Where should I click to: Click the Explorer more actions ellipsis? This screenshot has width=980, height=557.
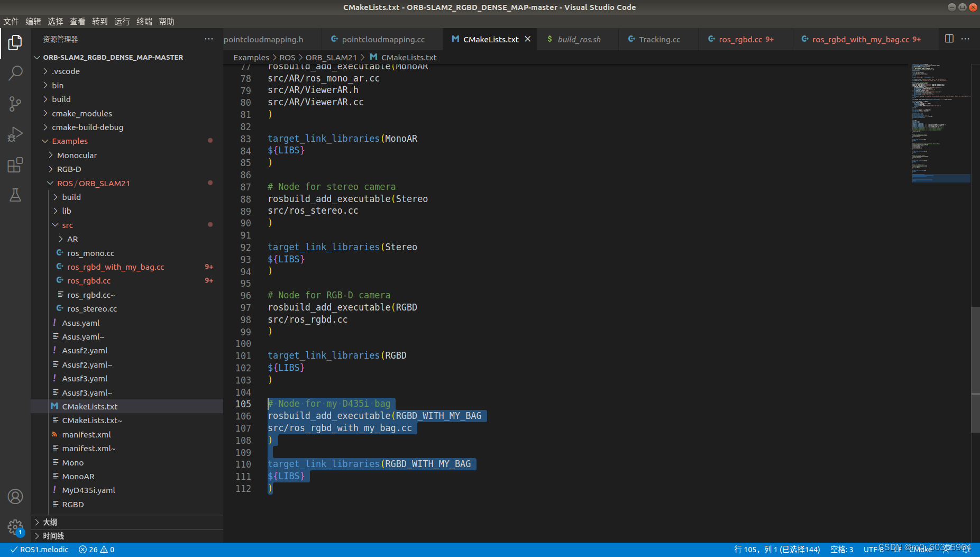click(x=209, y=39)
